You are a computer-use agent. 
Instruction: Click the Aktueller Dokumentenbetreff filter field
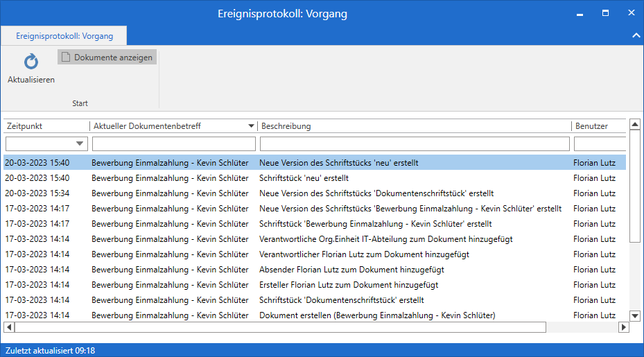pos(173,144)
